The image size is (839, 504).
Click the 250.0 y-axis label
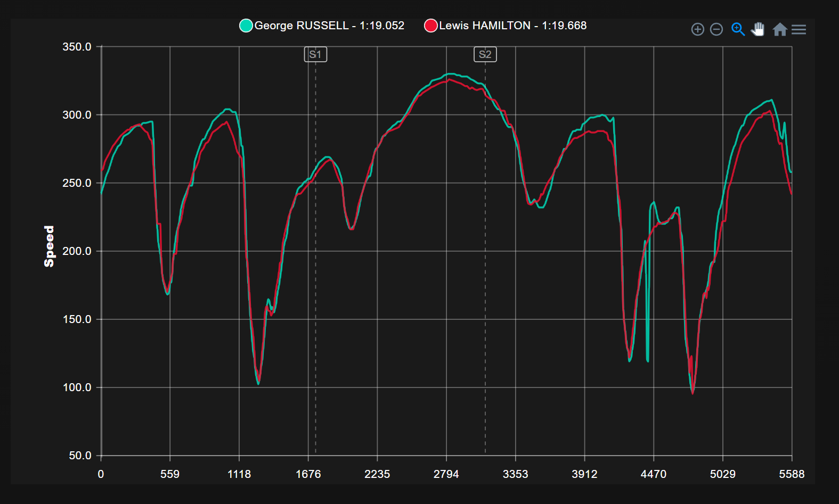click(x=77, y=183)
